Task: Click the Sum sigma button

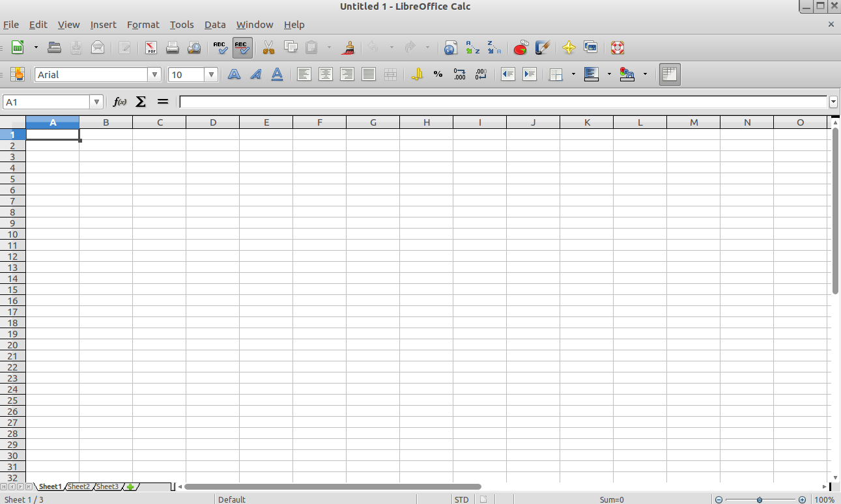Action: (x=141, y=102)
